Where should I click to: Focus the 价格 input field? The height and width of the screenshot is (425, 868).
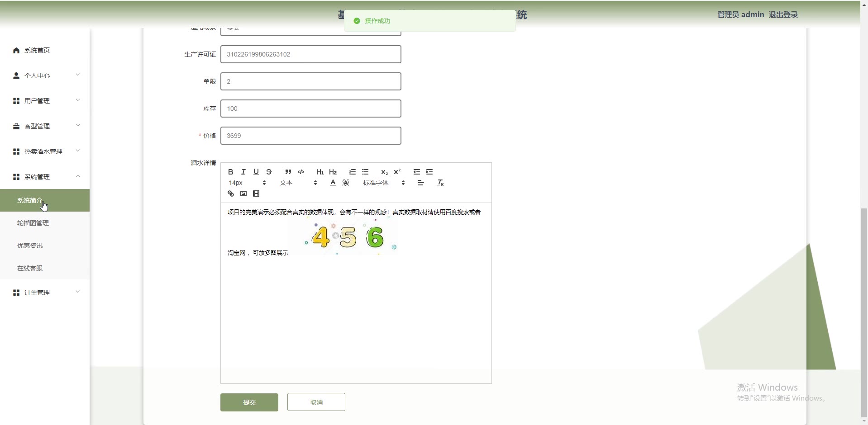click(311, 136)
